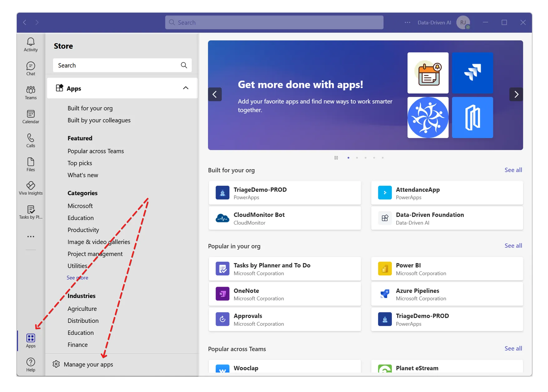The width and height of the screenshot is (548, 392).
Task: Click the calendar reminder tile in the banner
Action: [428, 73]
